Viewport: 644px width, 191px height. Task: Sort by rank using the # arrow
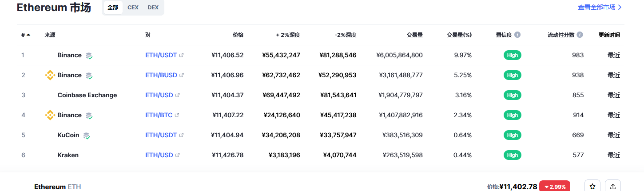28,35
